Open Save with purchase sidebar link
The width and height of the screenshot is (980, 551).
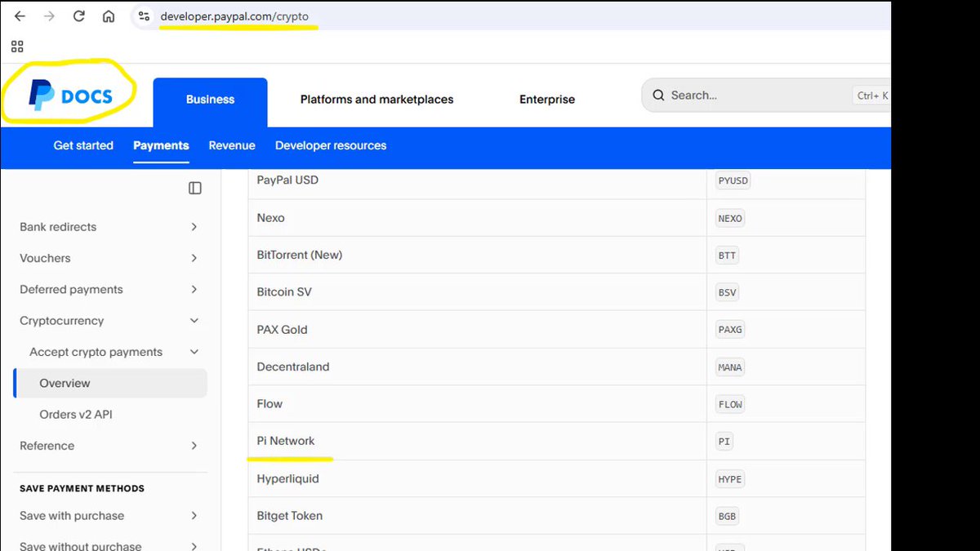tap(72, 516)
